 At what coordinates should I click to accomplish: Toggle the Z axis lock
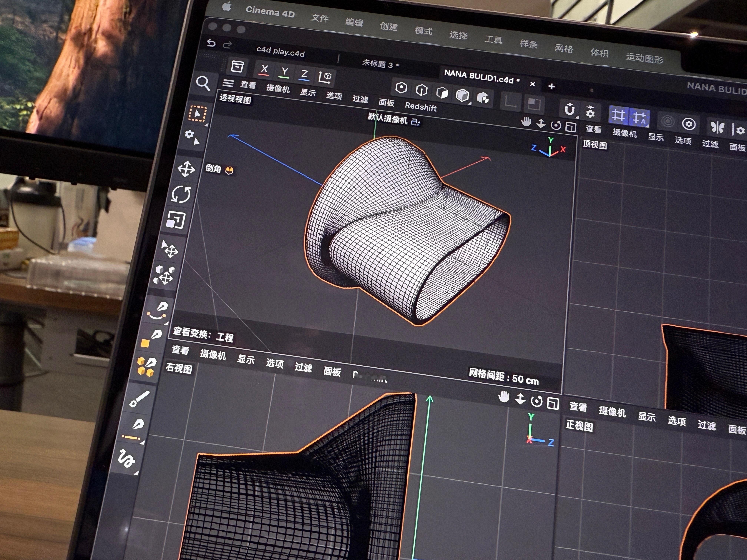pyautogui.click(x=305, y=75)
